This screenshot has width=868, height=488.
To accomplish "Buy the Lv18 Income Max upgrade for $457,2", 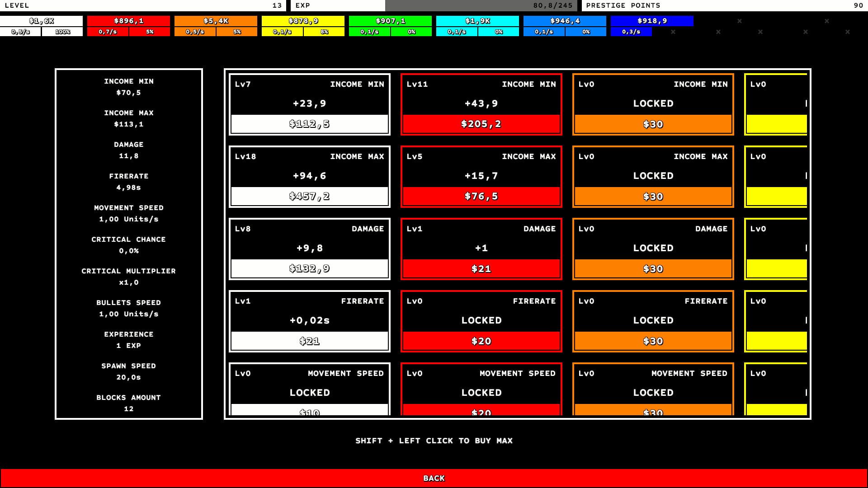I will pyautogui.click(x=309, y=196).
